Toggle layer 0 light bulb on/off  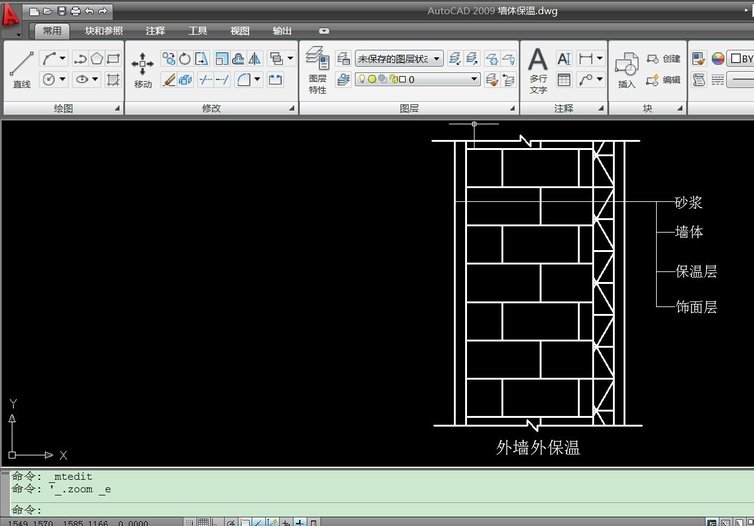coord(362,79)
